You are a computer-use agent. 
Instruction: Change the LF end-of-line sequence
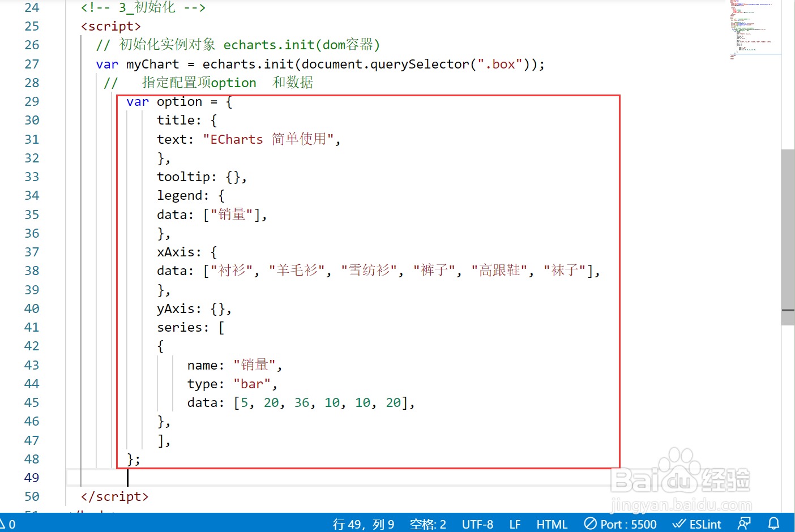[x=515, y=524]
